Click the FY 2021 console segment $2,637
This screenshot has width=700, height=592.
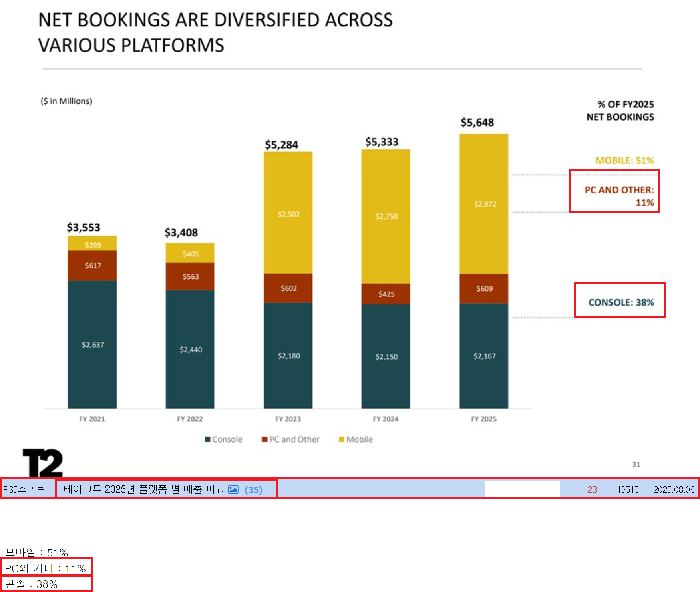tap(93, 345)
